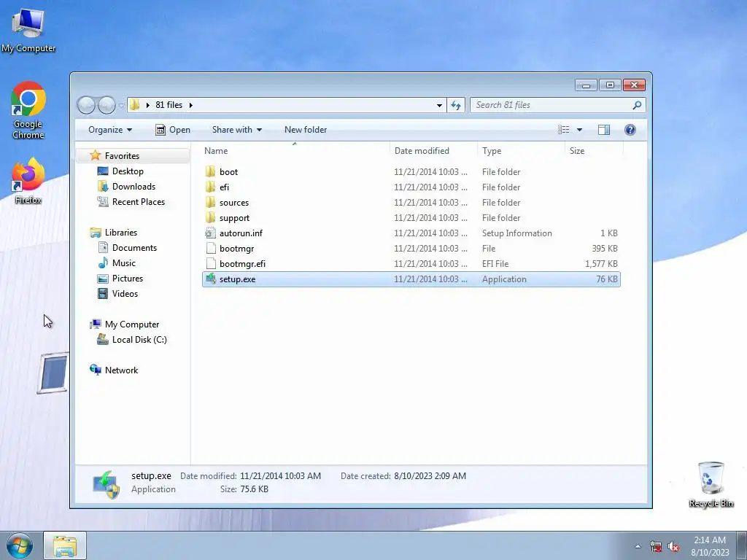Open Windows Explorer taskbar icon
This screenshot has height=560, width=747.
(65, 546)
